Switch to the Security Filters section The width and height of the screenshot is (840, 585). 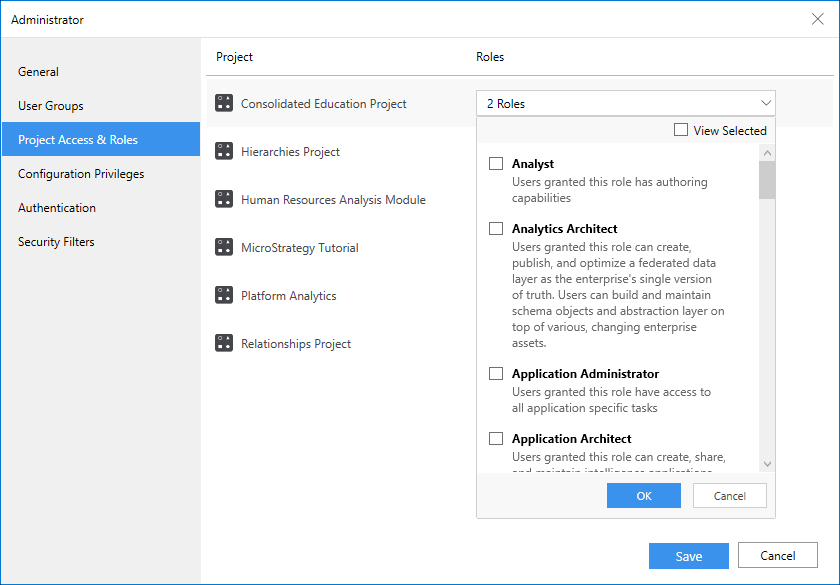pos(57,242)
